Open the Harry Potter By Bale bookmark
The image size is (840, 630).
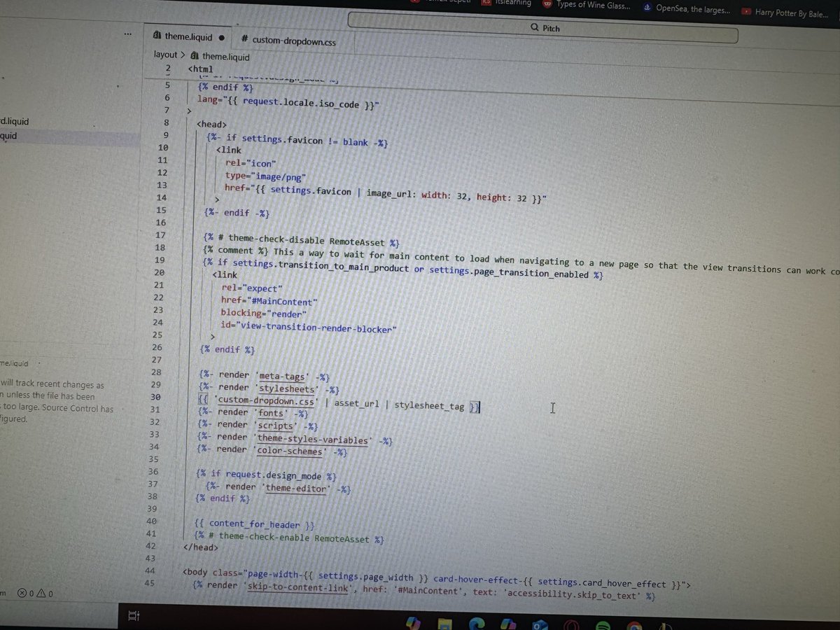click(x=785, y=13)
